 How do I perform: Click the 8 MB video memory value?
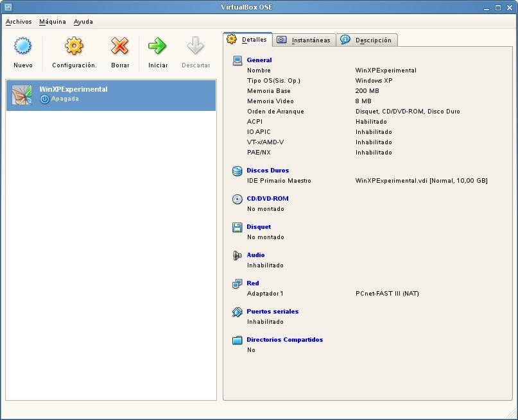(363, 101)
